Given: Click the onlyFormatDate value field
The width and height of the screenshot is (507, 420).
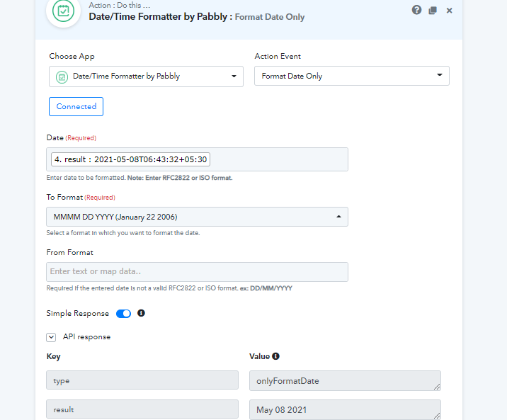Looking at the screenshot, I should 345,381.
